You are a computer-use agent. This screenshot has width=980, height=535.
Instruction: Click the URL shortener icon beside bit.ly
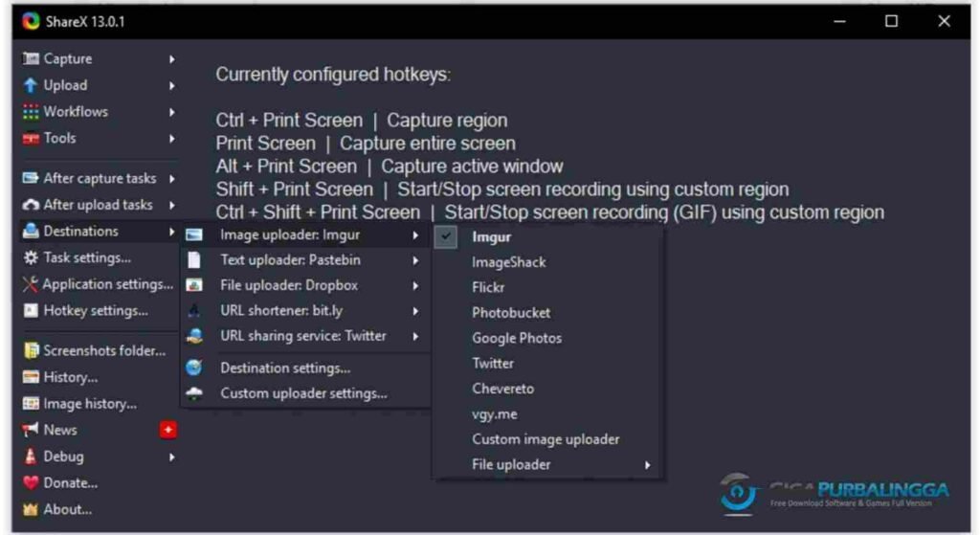[x=194, y=311]
